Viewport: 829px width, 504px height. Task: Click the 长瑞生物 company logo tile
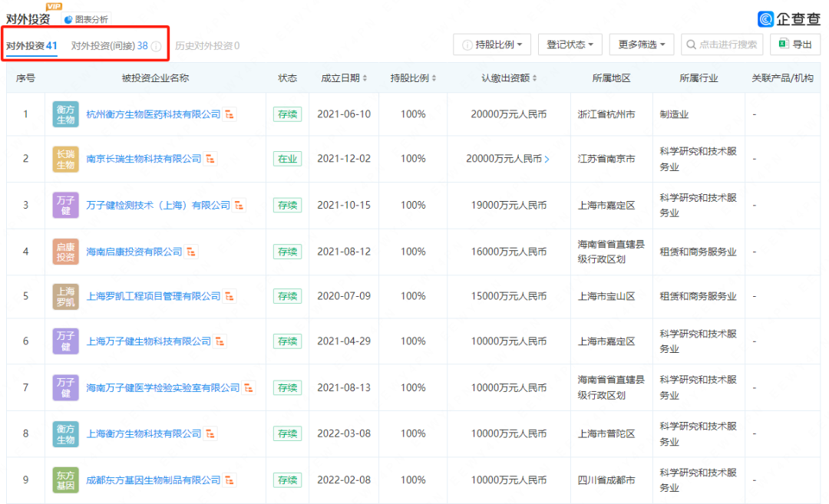pos(65,159)
